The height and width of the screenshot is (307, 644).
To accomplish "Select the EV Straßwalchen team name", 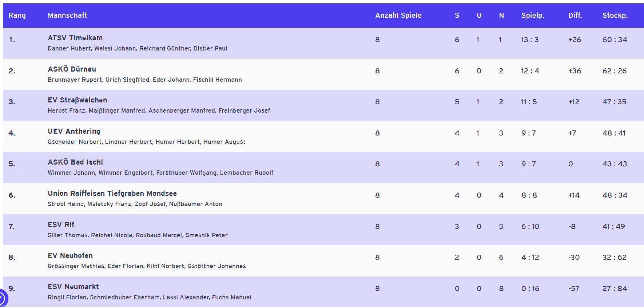I will coord(77,100).
